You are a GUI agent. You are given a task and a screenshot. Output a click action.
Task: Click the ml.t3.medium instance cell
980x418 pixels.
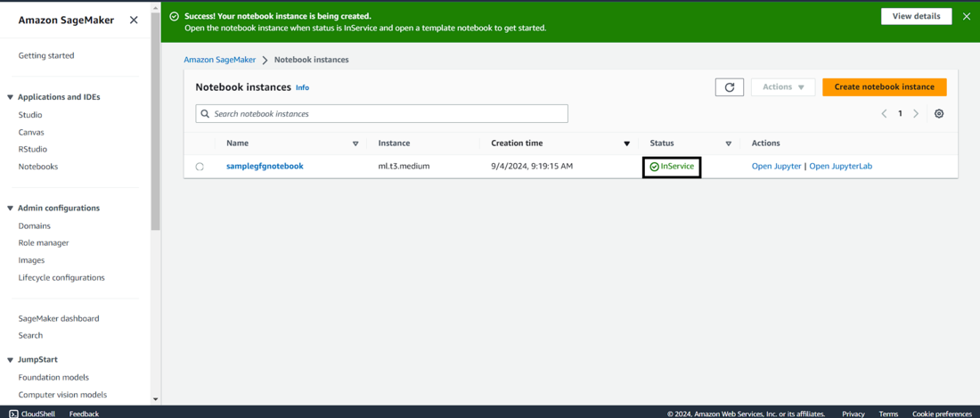pyautogui.click(x=404, y=167)
